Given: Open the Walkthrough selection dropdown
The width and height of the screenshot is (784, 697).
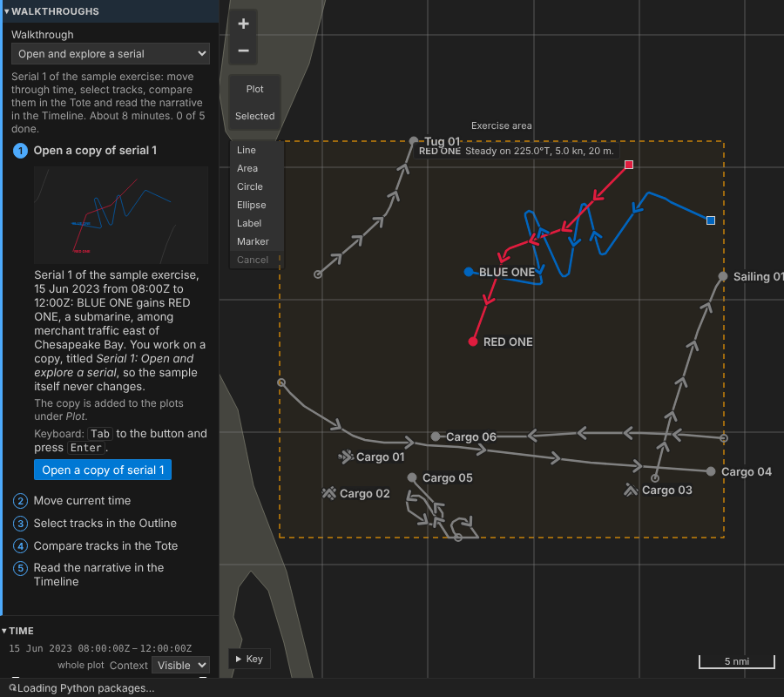Looking at the screenshot, I should 111,53.
